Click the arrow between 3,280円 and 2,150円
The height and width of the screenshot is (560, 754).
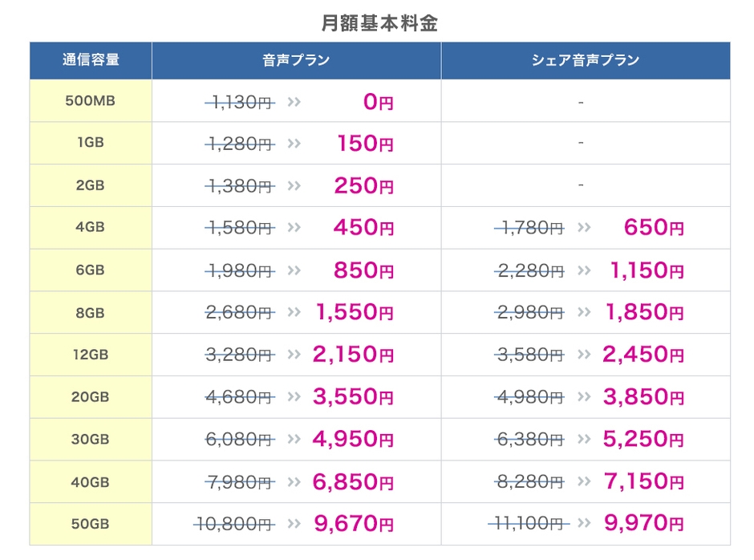coord(294,355)
